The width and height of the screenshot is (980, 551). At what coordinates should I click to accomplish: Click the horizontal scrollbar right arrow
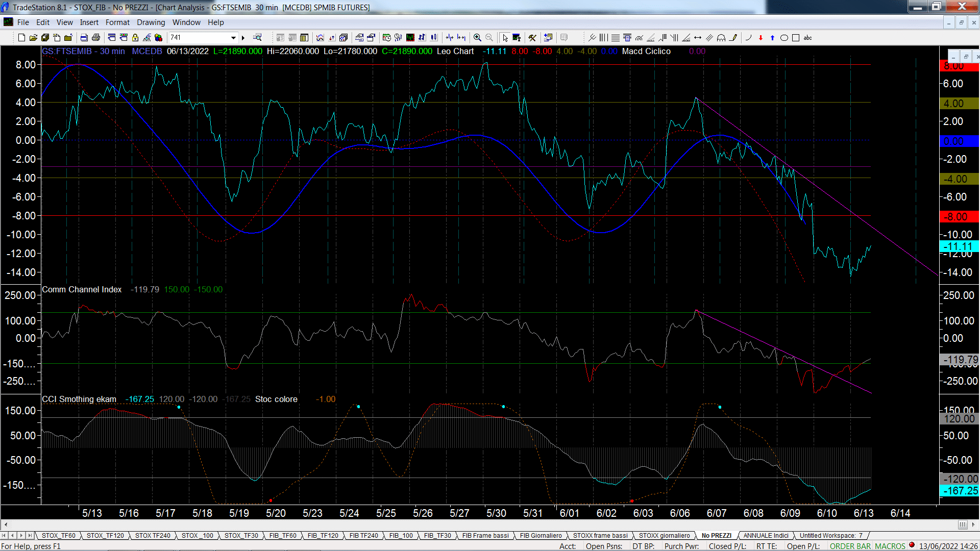pos(973,524)
